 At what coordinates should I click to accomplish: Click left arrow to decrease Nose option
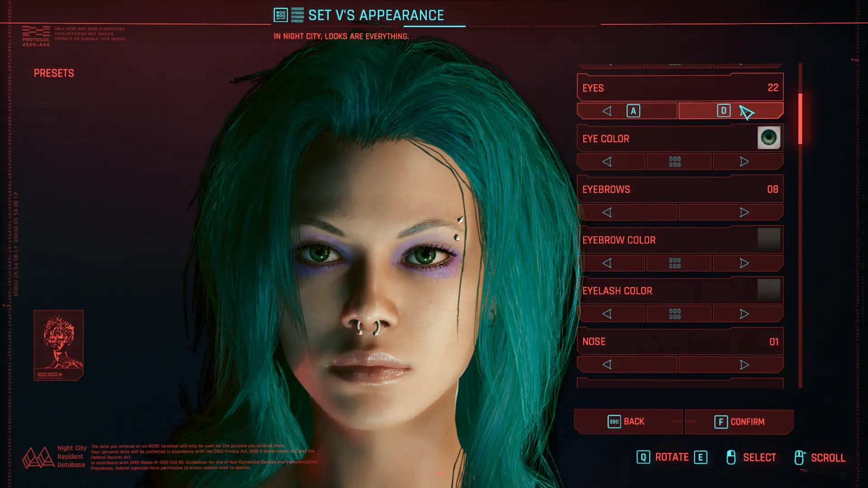[x=608, y=365]
